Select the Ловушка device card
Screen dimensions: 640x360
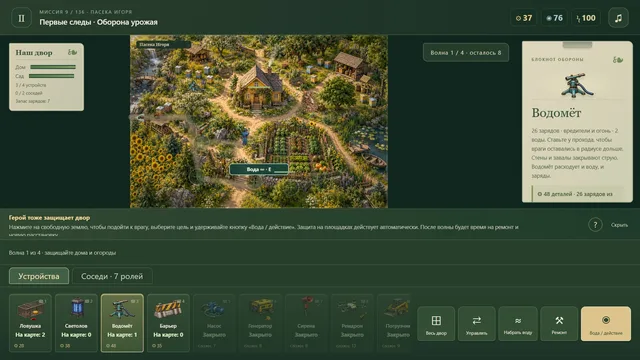pos(30,323)
